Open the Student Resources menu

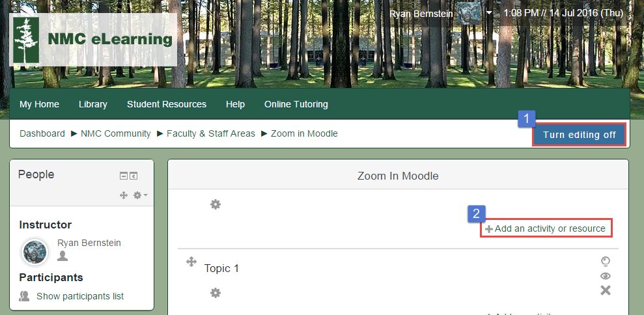pyautogui.click(x=166, y=104)
